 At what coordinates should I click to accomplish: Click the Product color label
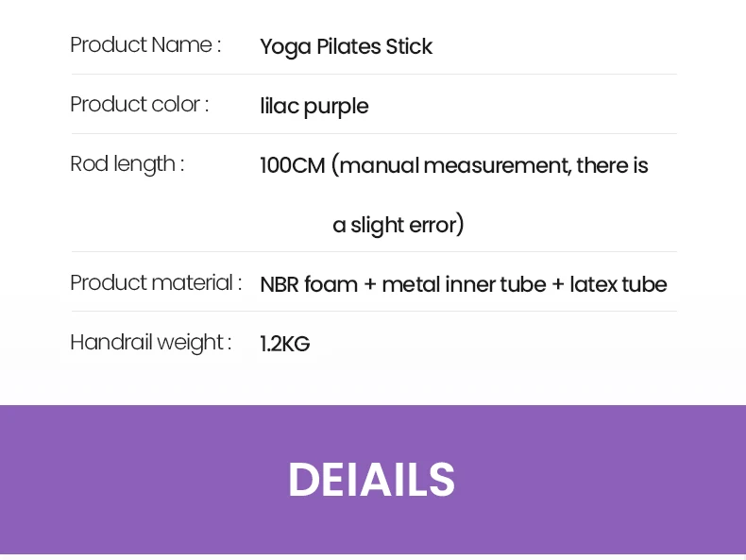140,105
